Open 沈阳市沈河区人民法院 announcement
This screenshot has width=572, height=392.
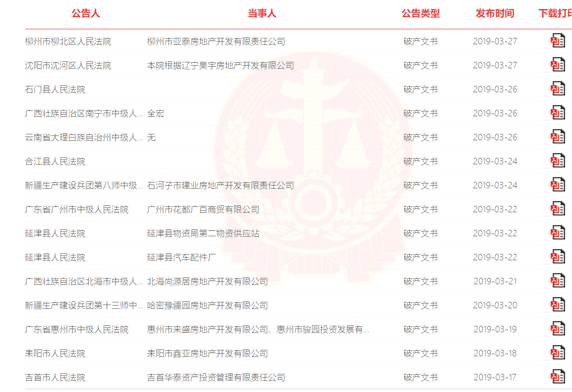pos(68,66)
